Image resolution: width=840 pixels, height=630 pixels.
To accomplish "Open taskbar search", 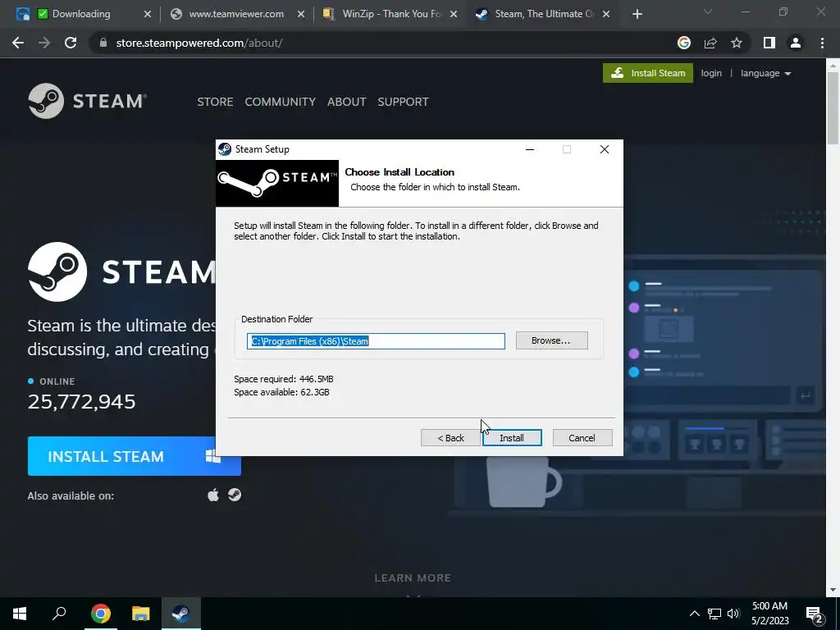I will [59, 614].
